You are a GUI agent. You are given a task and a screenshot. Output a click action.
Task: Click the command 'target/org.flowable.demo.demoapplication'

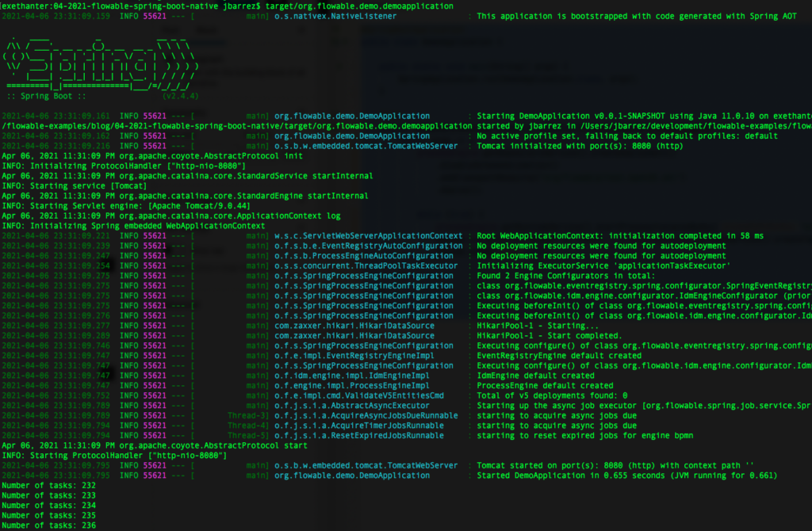(x=359, y=6)
